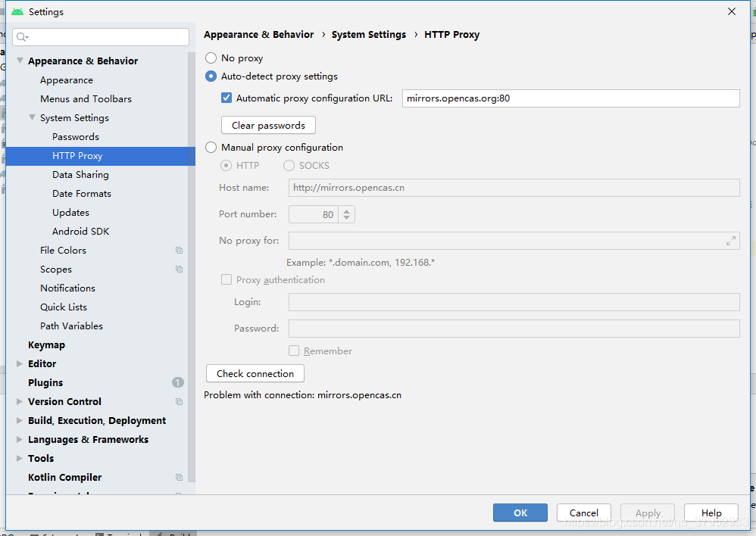
Task: Click the Android Studio logo in title bar
Action: click(x=17, y=12)
